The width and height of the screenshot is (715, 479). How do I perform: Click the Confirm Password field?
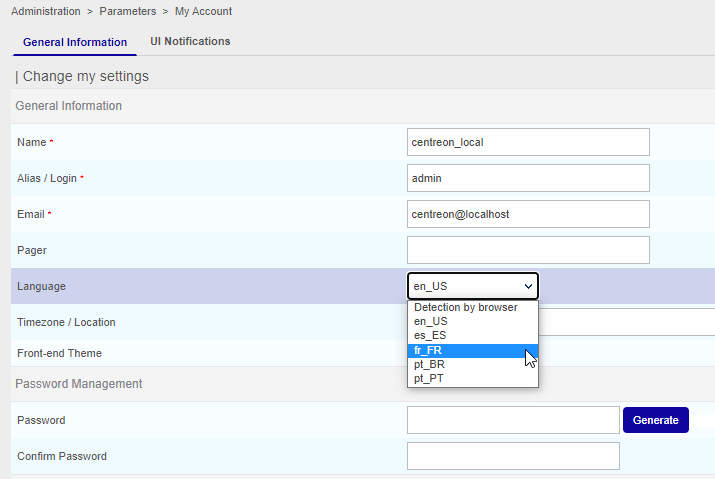[513, 456]
